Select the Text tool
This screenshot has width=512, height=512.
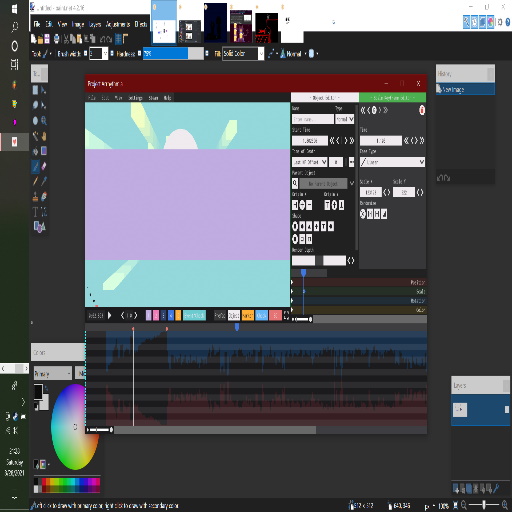(36, 212)
